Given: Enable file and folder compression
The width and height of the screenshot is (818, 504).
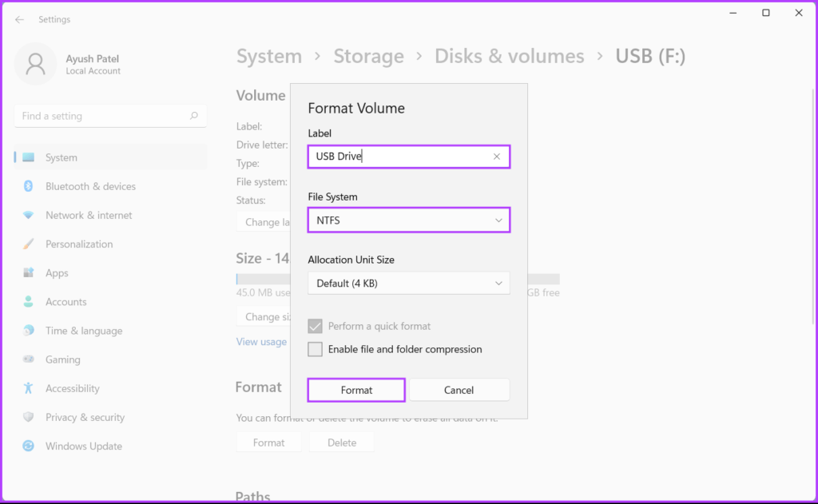Looking at the screenshot, I should click(x=315, y=349).
